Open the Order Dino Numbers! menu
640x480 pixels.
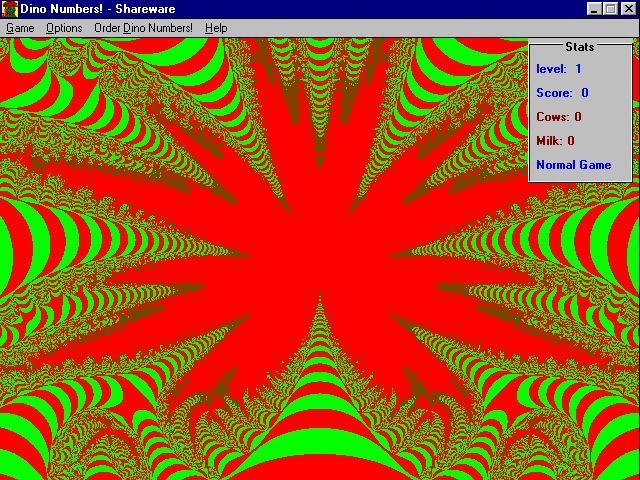tap(143, 28)
